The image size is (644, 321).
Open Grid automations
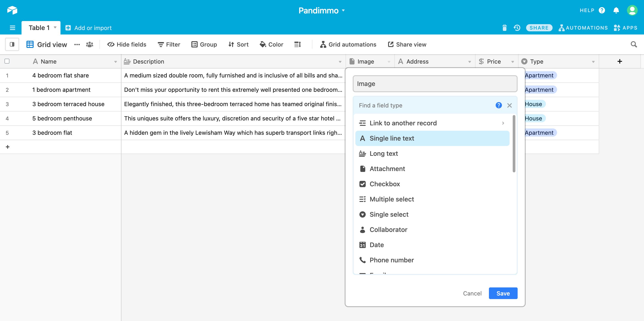(348, 44)
